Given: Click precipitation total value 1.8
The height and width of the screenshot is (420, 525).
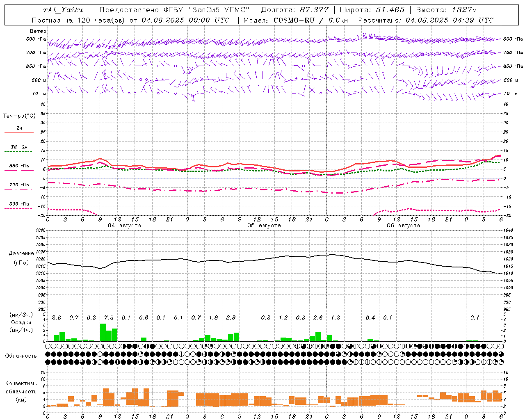Looking at the screenshot, I should [x=213, y=318].
